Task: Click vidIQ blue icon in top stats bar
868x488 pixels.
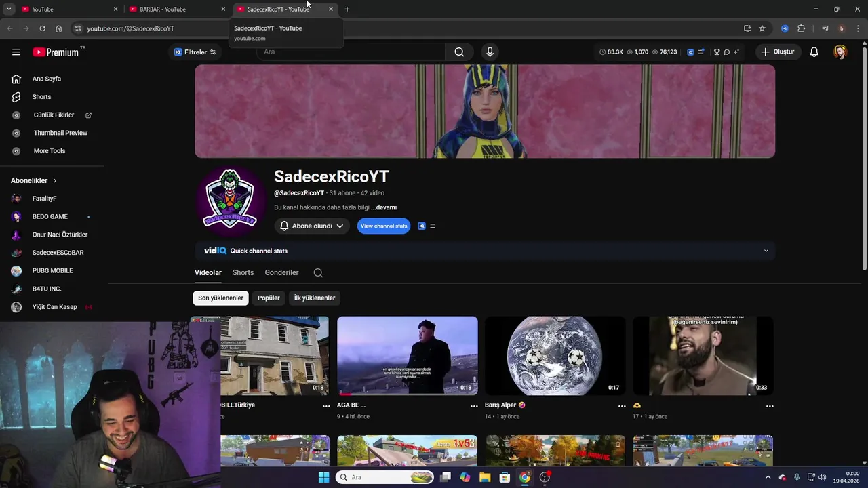Action: pos(690,52)
